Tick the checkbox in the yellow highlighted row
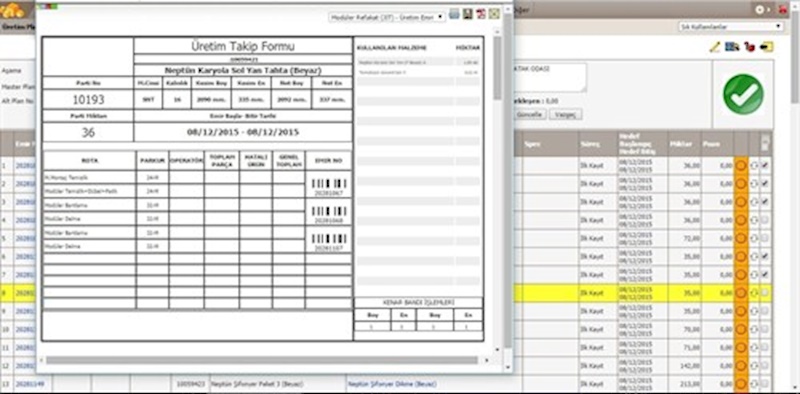This screenshot has height=394, width=800. click(x=765, y=292)
